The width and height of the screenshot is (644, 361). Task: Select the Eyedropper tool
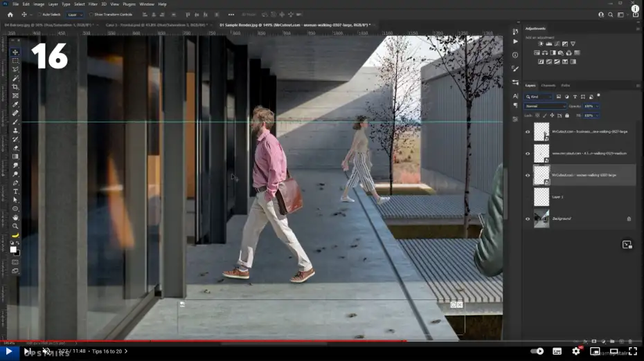15,104
